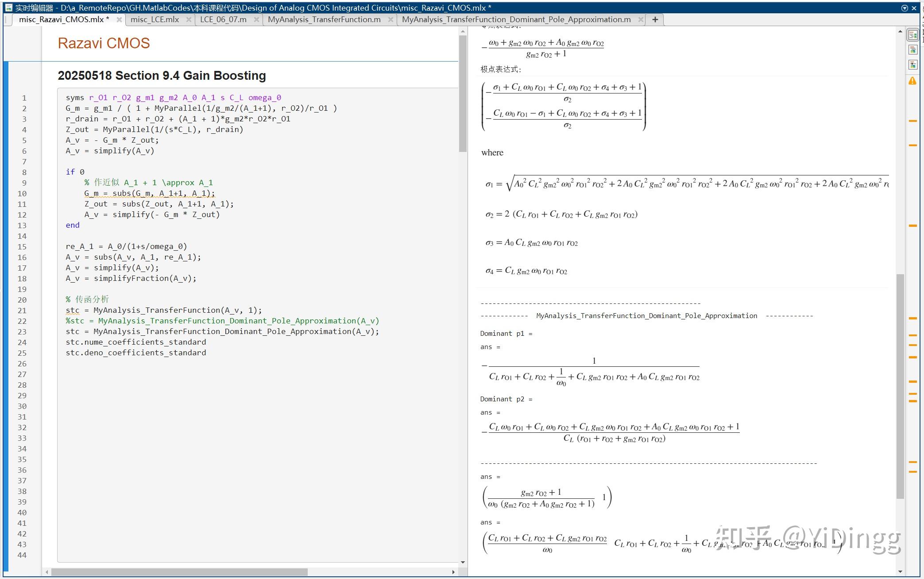Close the misc_LCE.mlx tab
The width and height of the screenshot is (924, 579).
189,19
